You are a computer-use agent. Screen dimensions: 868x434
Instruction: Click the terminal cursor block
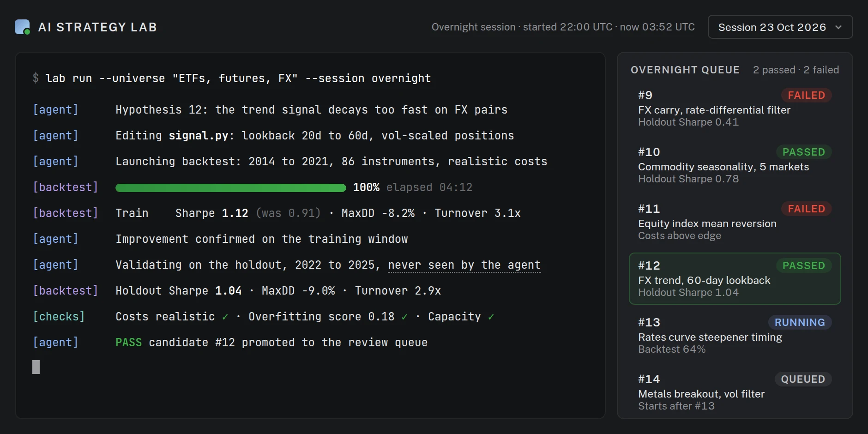[x=36, y=367]
